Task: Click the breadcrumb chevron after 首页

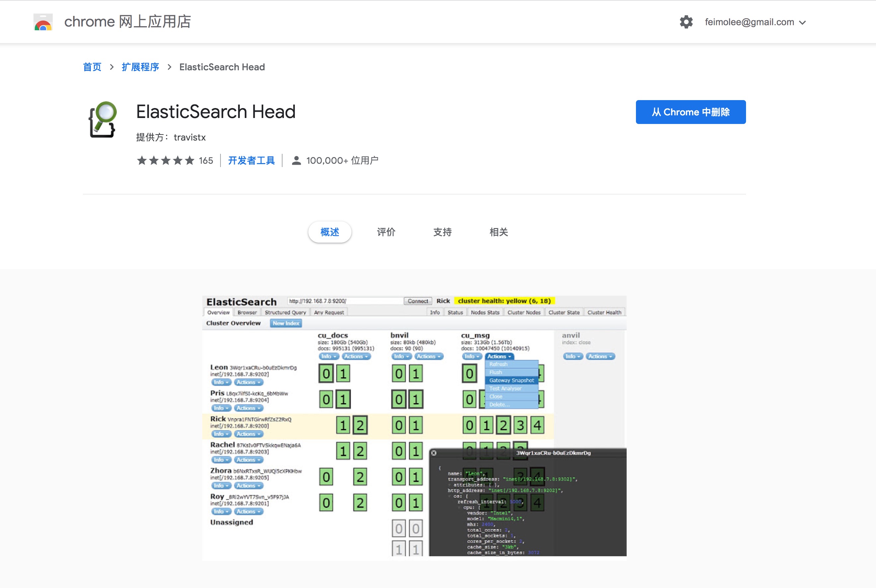Action: coord(112,67)
